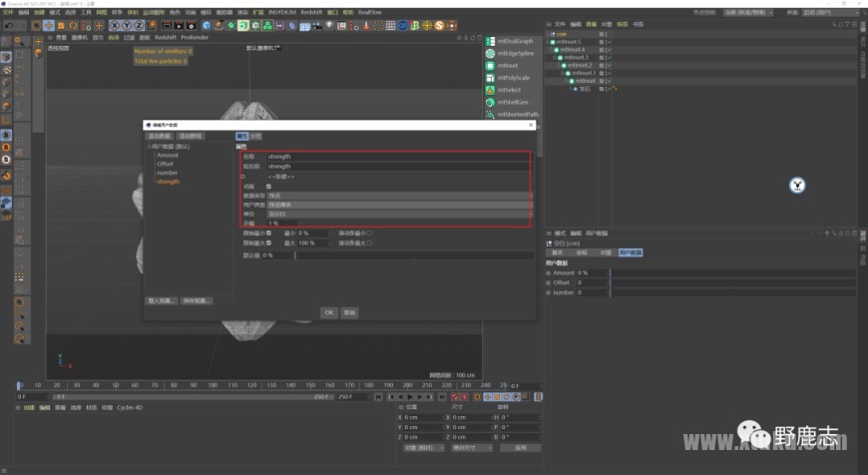
Task: Collapse the mtInset.4 tree node
Action: point(552,49)
